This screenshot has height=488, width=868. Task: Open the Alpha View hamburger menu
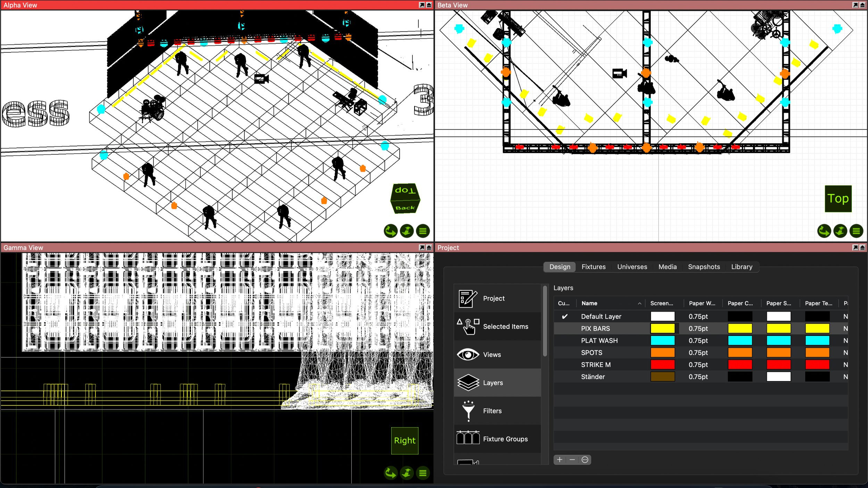(x=423, y=231)
